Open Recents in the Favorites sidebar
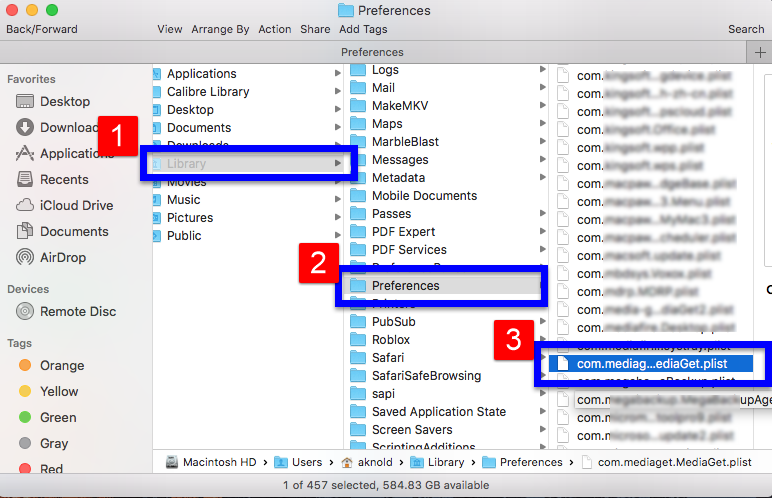This screenshot has width=772, height=498. 24,179
